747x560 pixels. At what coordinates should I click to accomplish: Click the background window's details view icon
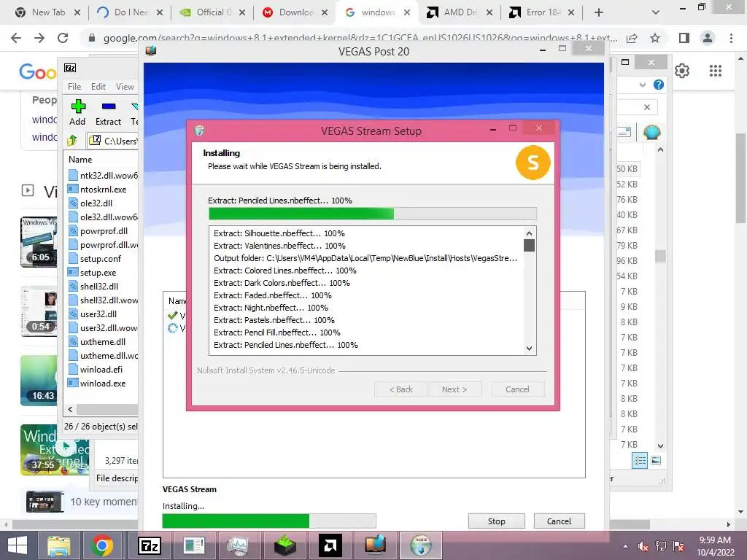tap(640, 460)
